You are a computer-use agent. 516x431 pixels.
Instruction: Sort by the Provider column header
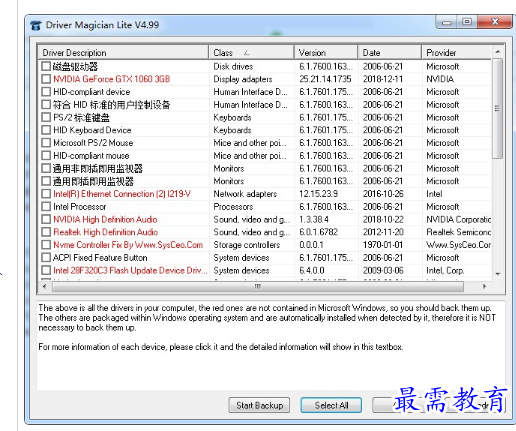pyautogui.click(x=457, y=53)
